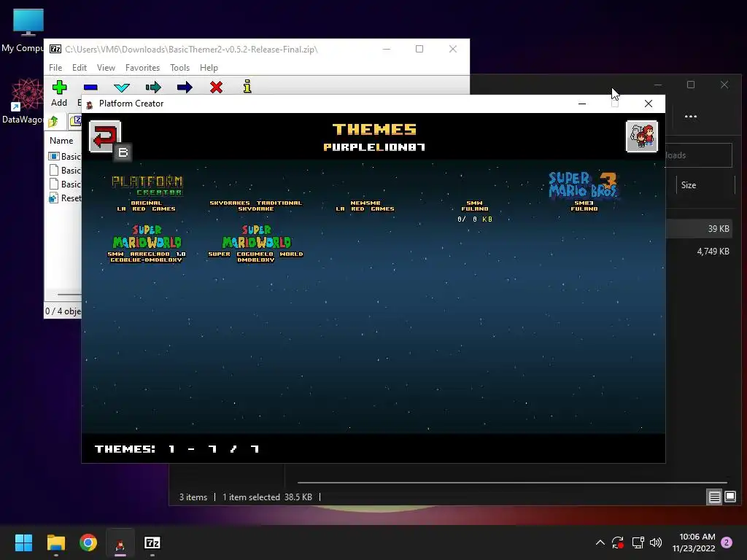
Task: Open the Windows Start menu
Action: [23, 542]
